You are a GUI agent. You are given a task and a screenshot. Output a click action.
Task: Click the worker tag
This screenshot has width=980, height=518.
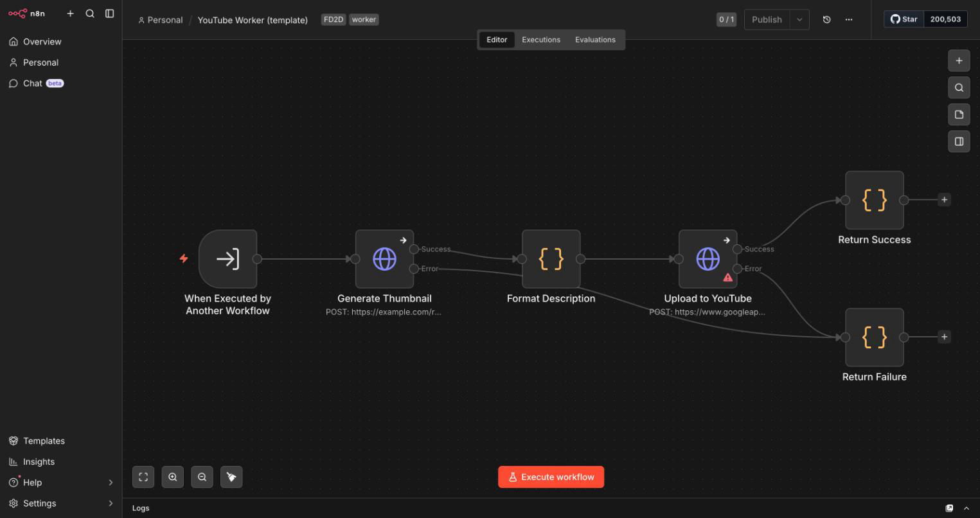click(364, 19)
